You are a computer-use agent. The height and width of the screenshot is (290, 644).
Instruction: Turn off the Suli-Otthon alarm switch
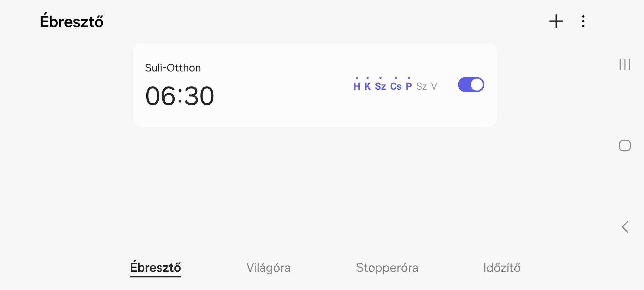(471, 85)
